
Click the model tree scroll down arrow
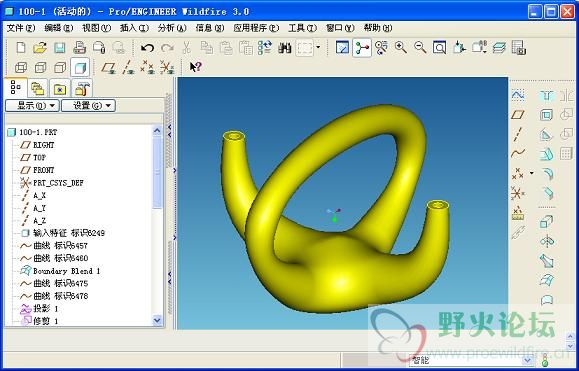click(x=157, y=320)
